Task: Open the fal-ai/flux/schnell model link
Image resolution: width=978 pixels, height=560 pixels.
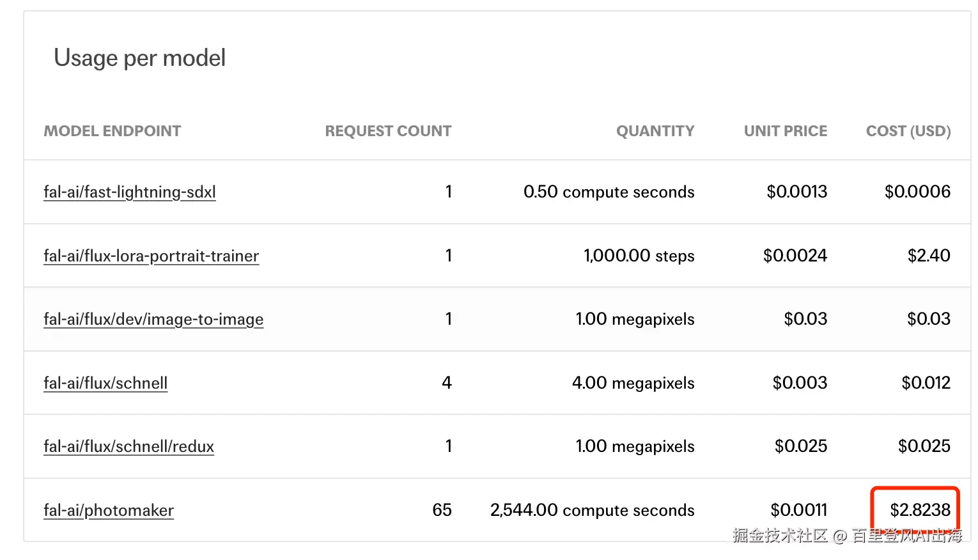Action: (105, 383)
